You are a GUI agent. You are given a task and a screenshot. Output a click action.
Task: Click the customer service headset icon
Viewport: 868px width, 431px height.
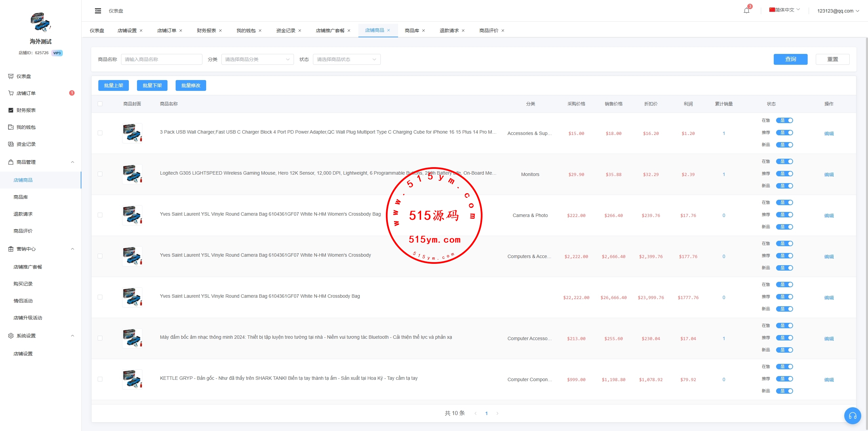852,415
